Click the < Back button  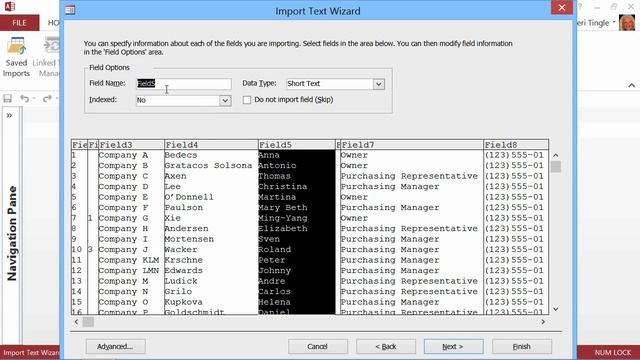(x=386, y=347)
